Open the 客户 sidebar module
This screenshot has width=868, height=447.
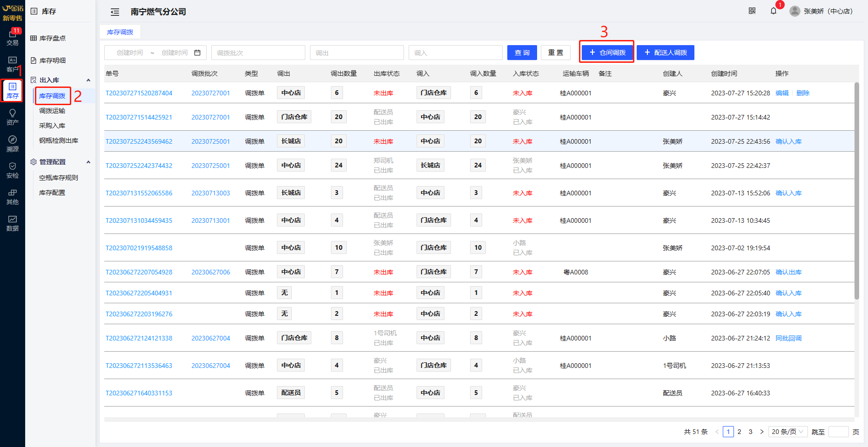[13, 64]
